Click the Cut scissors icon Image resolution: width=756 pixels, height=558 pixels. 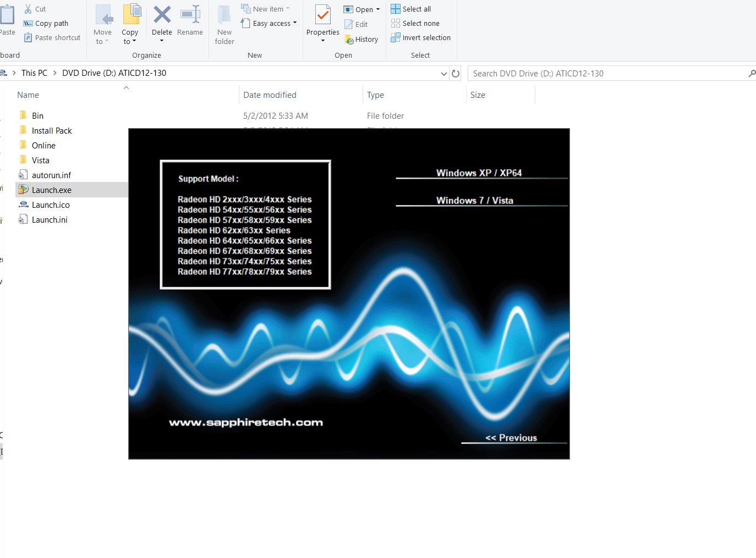click(x=28, y=9)
